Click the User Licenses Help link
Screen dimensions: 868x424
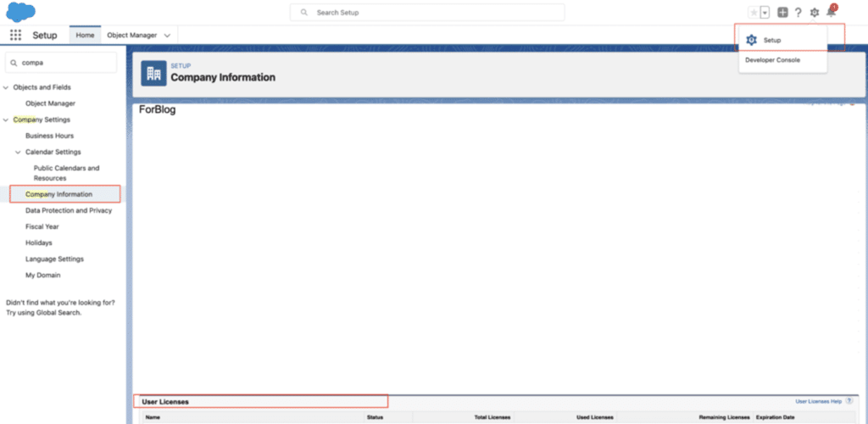[x=818, y=401]
